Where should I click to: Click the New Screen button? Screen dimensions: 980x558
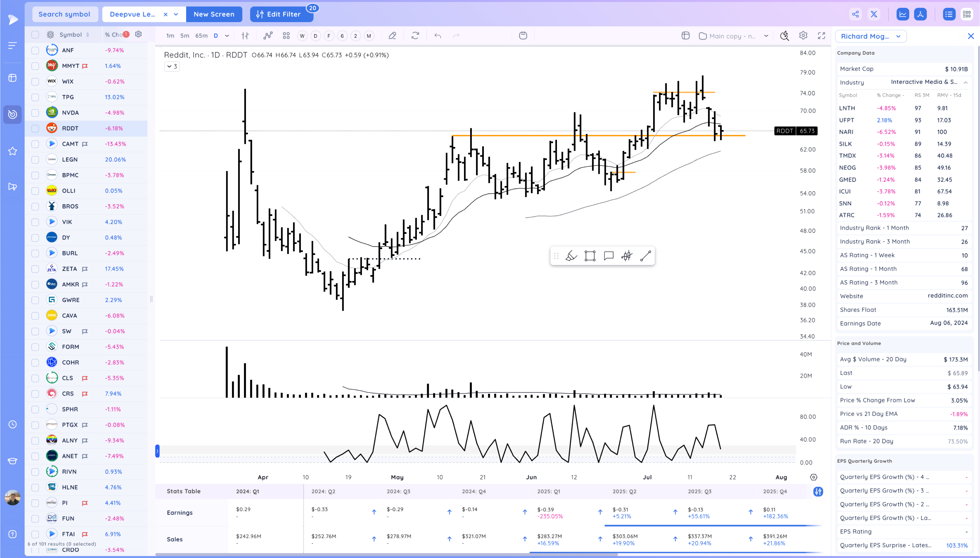(214, 14)
